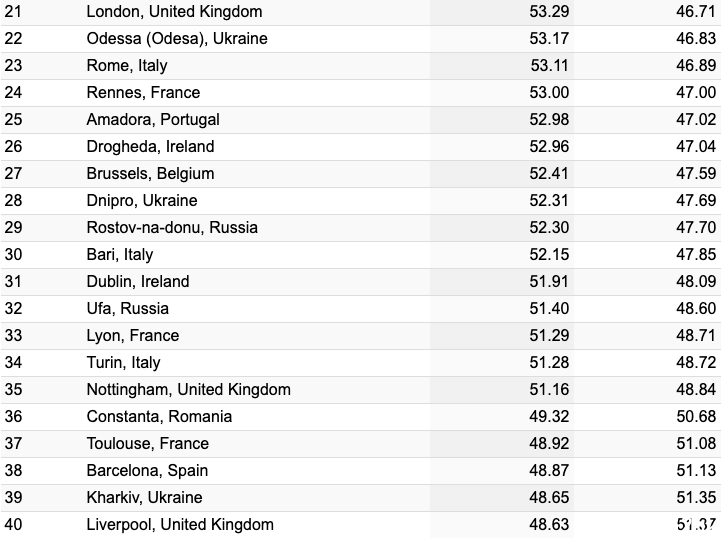Select rank 26 Drogheda, Ireland

coord(361,146)
